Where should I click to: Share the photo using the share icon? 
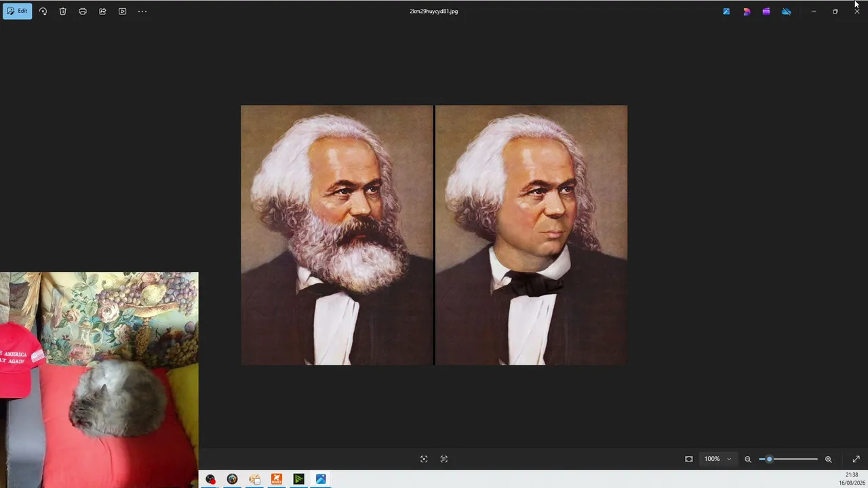(102, 12)
